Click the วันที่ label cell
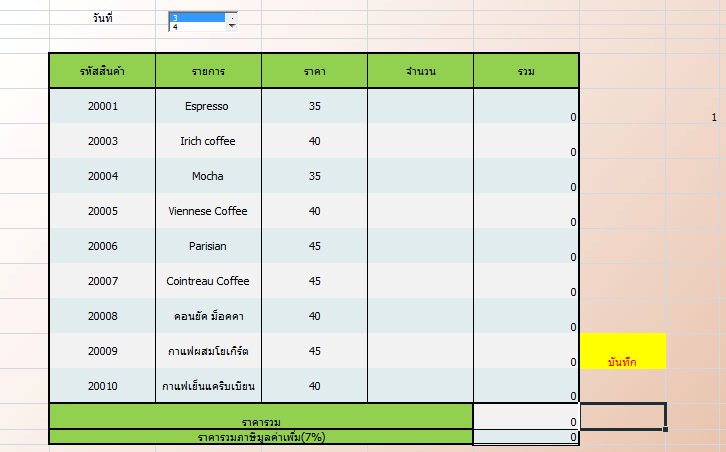726x452 pixels. [100, 19]
